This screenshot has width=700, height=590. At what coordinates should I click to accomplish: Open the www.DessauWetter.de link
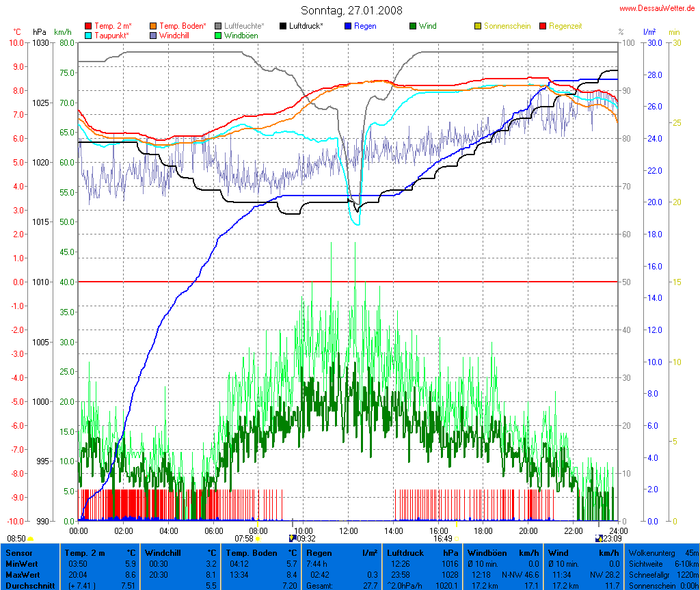658,8
